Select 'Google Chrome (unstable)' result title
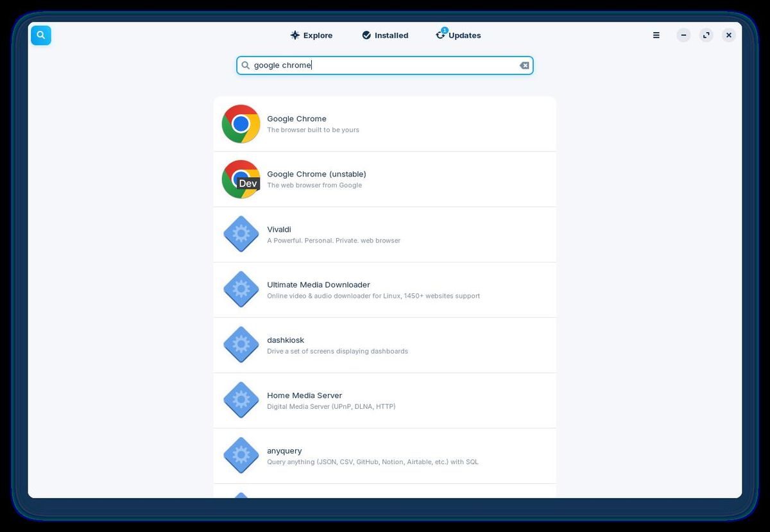 coord(316,174)
